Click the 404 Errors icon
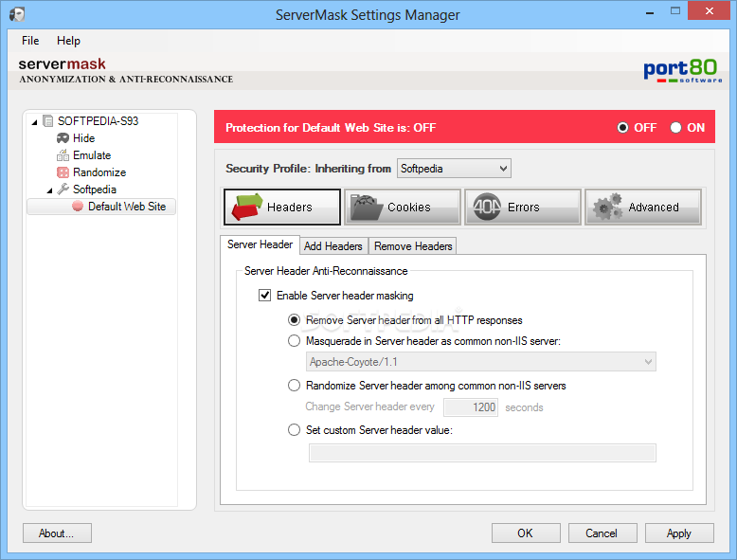Viewport: 737px width, 560px height. tap(487, 207)
